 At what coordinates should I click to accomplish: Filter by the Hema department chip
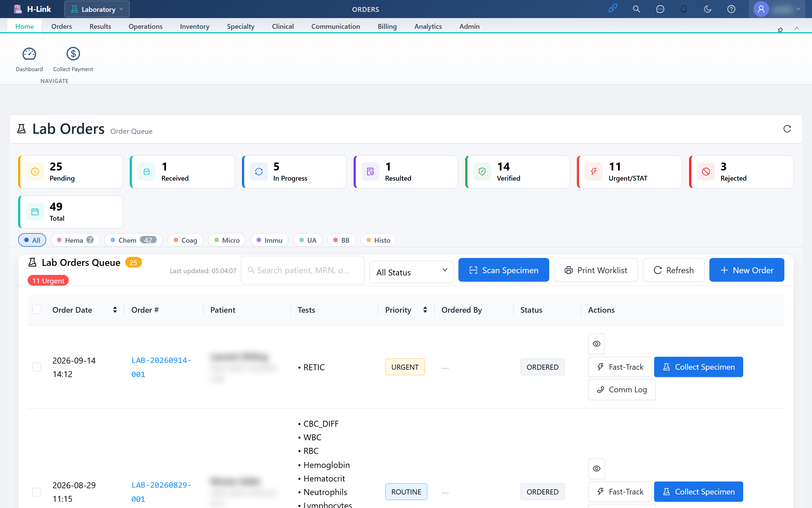75,240
